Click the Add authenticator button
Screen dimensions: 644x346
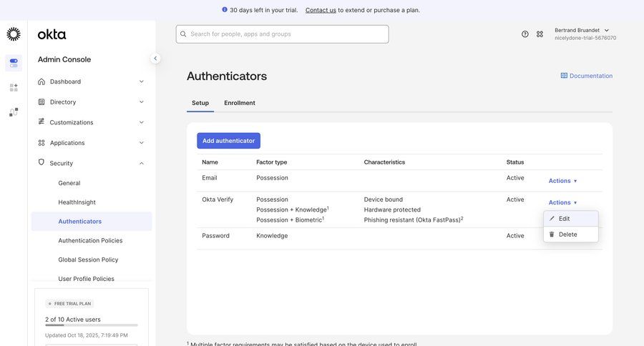click(229, 141)
